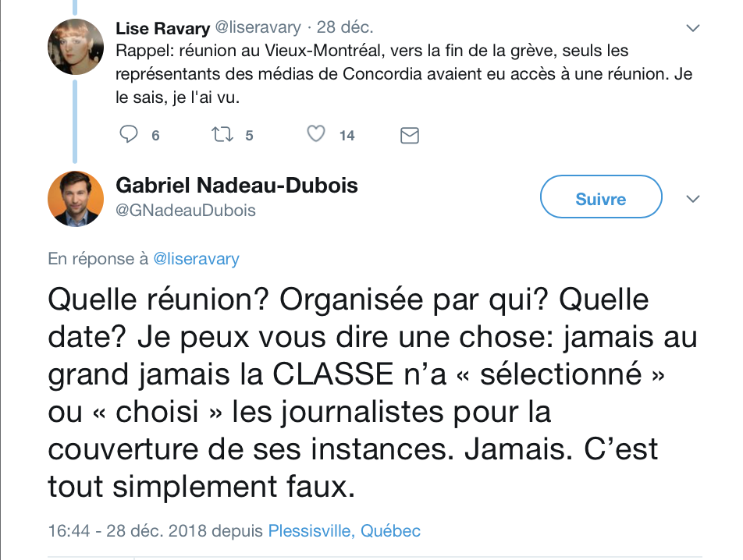
Task: Click the like count number 14
Action: coord(347,136)
